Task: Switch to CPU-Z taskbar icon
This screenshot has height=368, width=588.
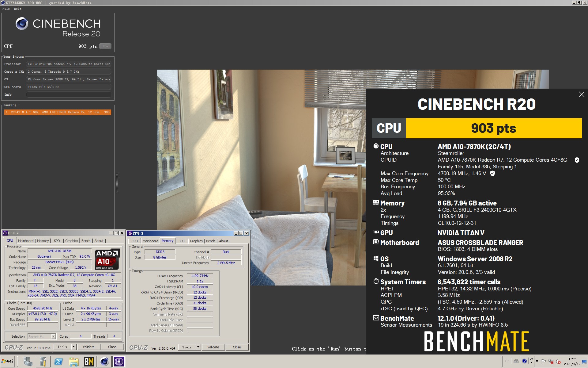Action: coord(119,362)
